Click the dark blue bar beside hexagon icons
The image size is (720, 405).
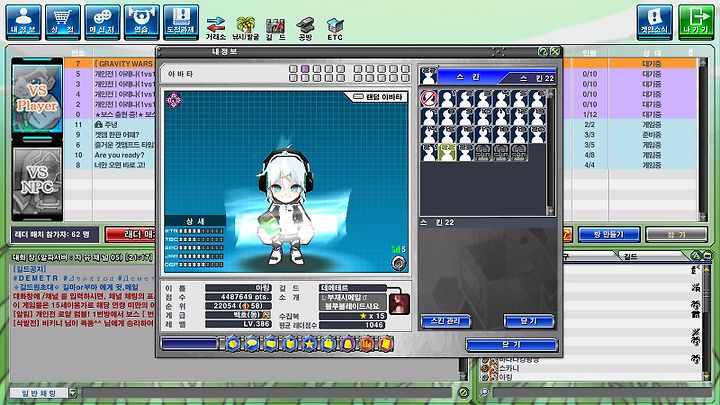pyautogui.click(x=189, y=343)
